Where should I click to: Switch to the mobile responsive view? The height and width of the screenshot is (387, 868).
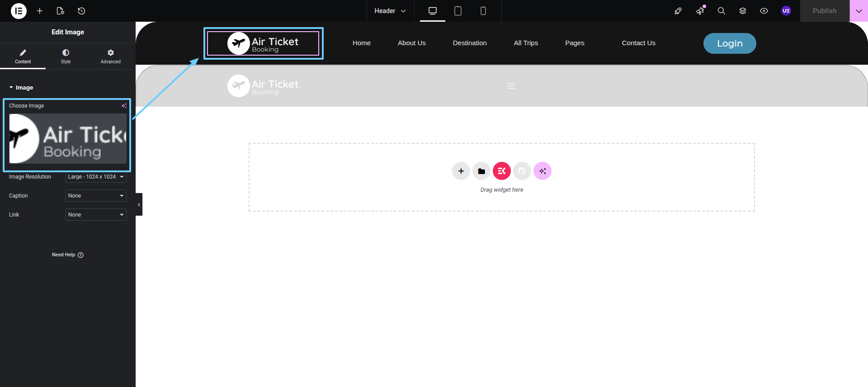click(x=483, y=11)
